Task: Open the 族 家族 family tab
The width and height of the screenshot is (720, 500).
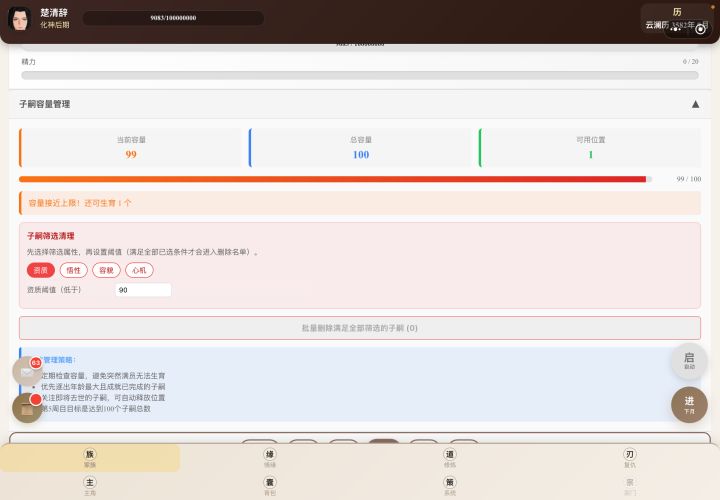Action: tap(90, 458)
